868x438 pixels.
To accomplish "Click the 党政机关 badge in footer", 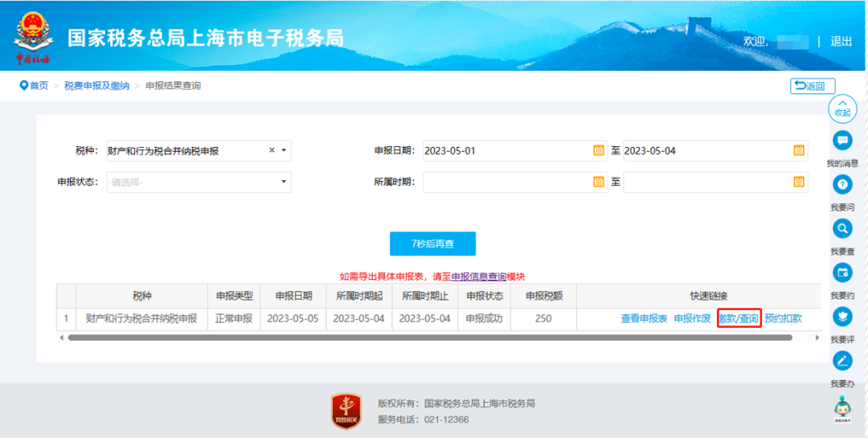I will point(346,411).
